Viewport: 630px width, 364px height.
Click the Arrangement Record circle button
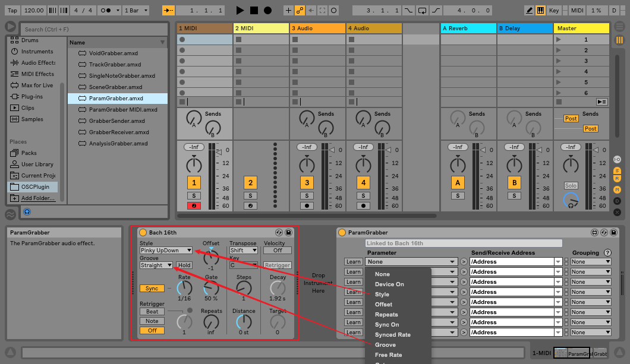coord(267,11)
